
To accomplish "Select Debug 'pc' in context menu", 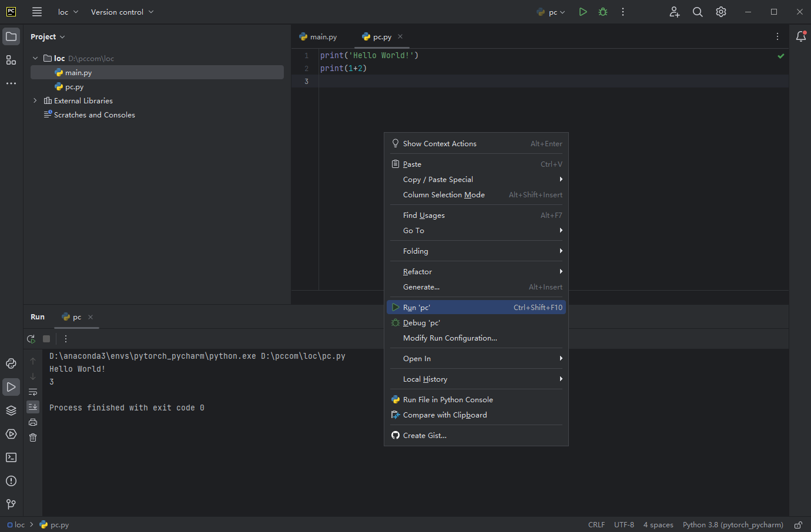I will tap(476, 323).
